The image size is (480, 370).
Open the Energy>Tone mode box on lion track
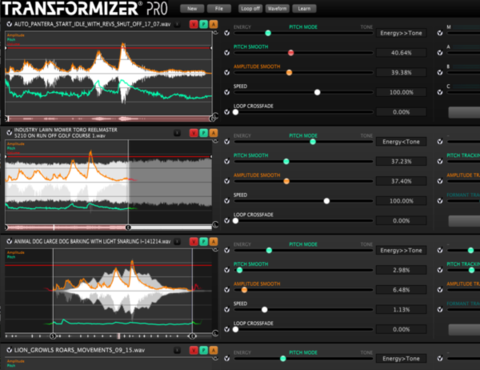pyautogui.click(x=401, y=359)
